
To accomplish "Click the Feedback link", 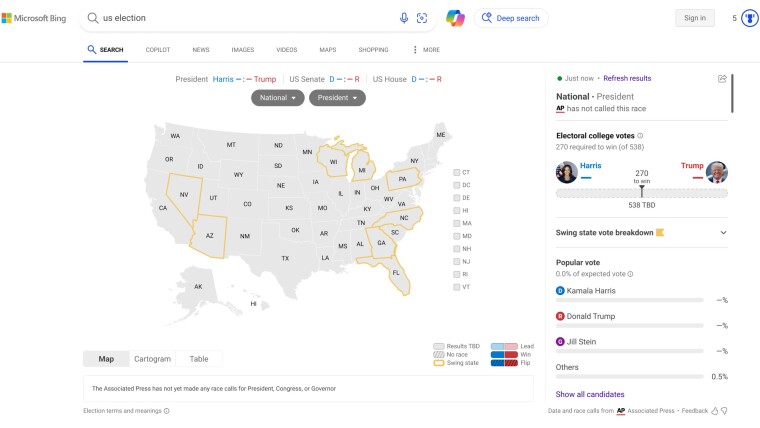I will tap(695, 411).
